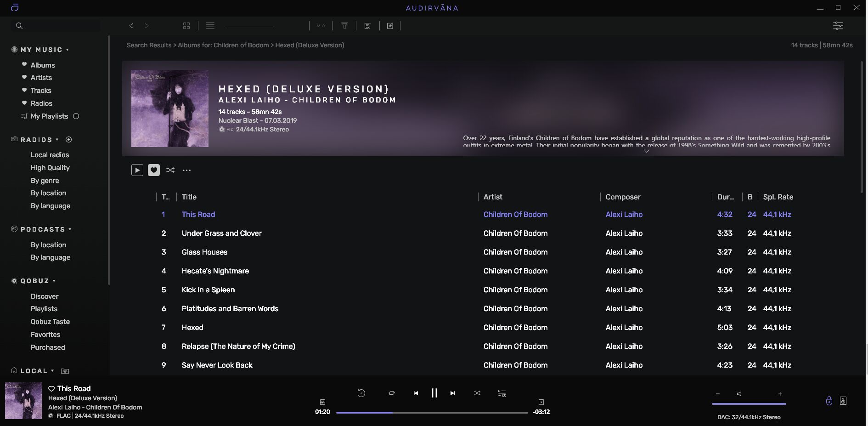868x426 pixels.
Task: Expand the album description chevron
Action: pos(646,151)
